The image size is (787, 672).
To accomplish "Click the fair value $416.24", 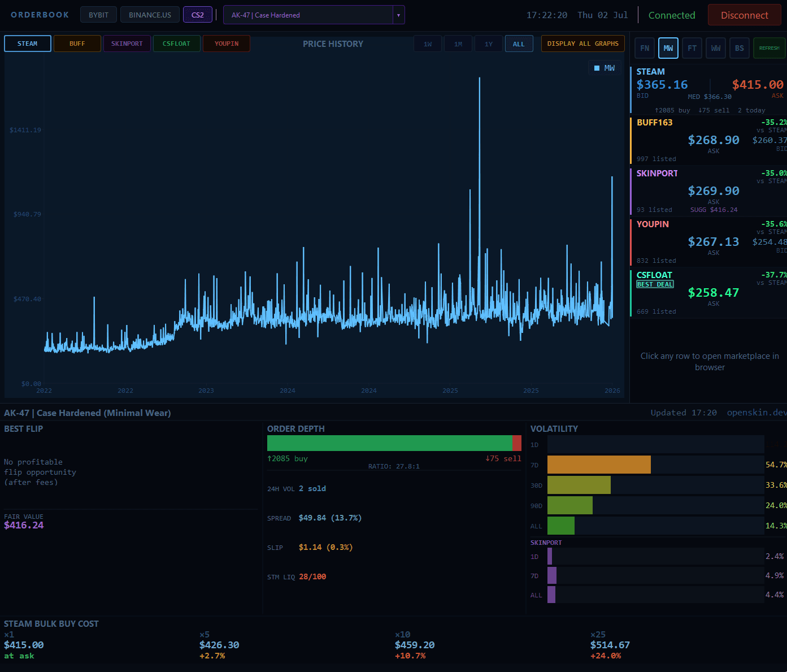I will 24,525.
